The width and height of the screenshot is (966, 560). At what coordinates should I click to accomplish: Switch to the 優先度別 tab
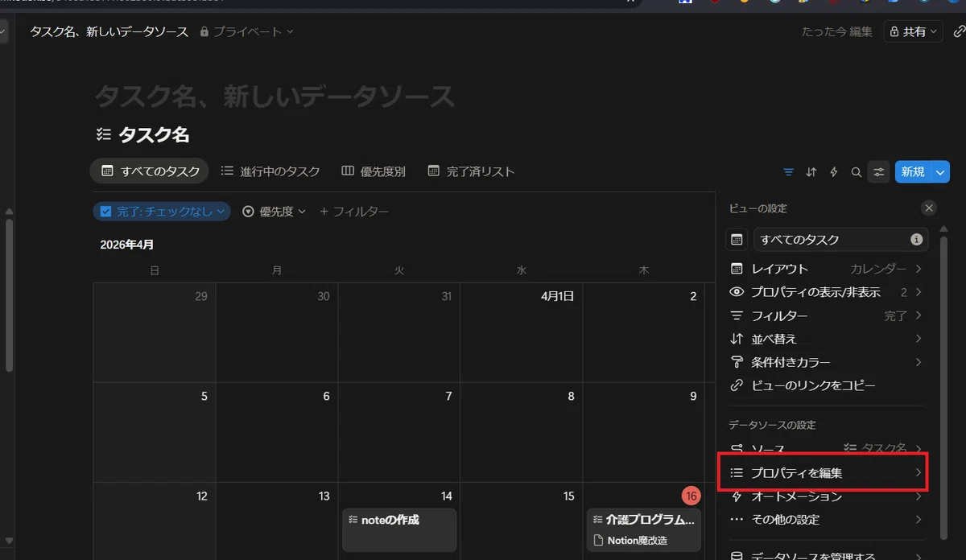(374, 171)
